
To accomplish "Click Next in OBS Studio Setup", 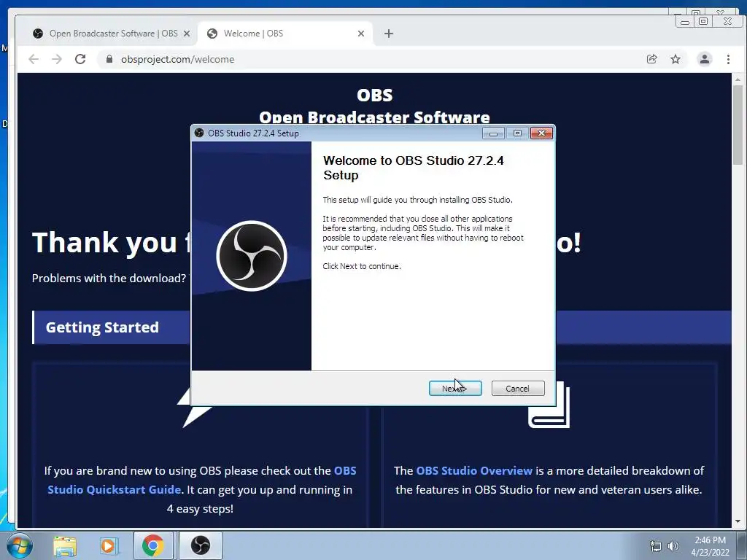I will (455, 389).
